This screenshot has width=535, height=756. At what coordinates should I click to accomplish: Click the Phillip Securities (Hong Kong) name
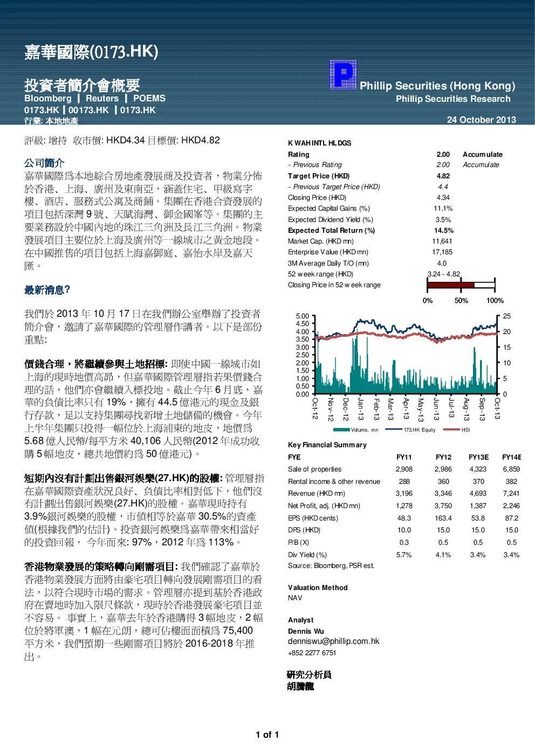437,86
